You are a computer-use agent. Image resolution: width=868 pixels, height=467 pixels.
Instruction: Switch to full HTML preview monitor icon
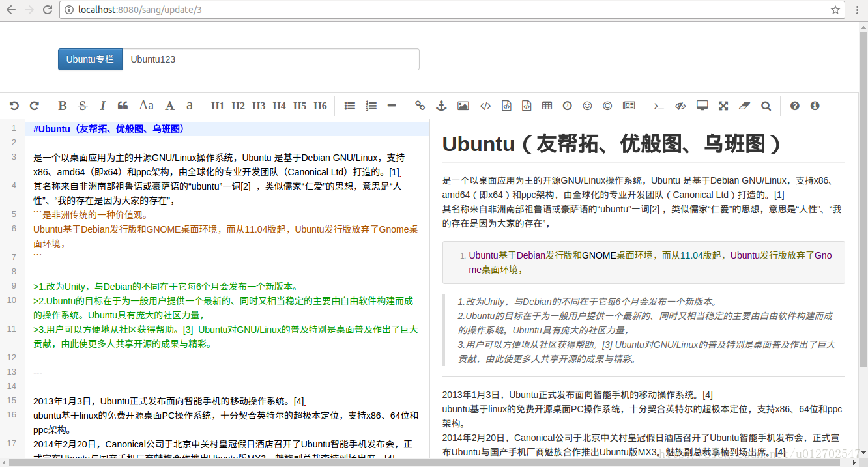[702, 106]
